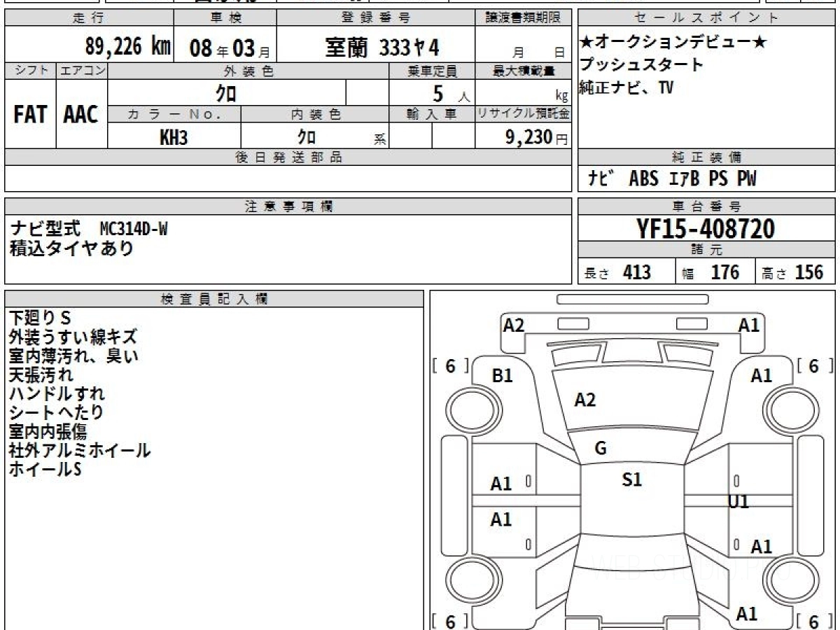Screen dimensions: 840x630
Task: Click the 車台番号 header
Action: (x=706, y=206)
